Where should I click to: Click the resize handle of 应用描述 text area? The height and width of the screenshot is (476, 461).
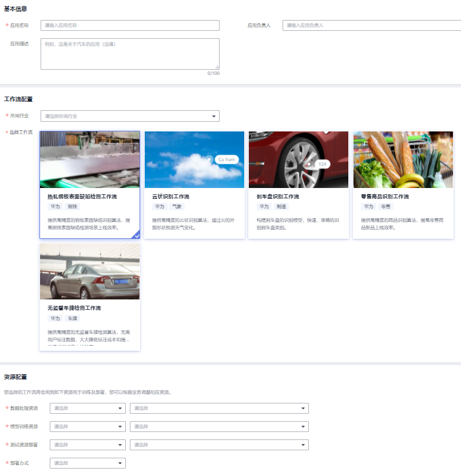pos(217,67)
